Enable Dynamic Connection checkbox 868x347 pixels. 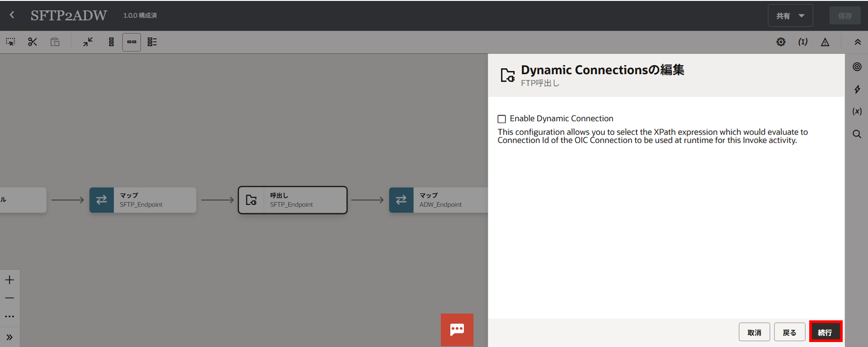click(502, 119)
